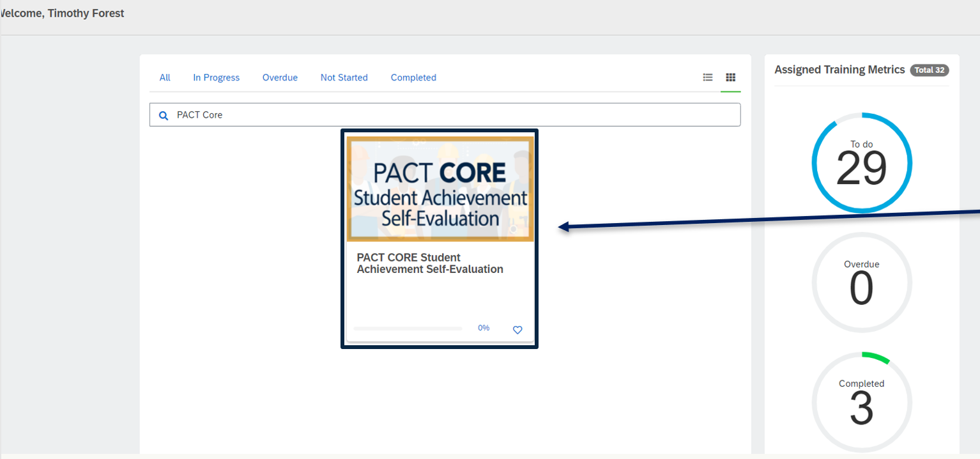Show Overdue trainings tab
This screenshot has height=459, width=980.
[280, 77]
